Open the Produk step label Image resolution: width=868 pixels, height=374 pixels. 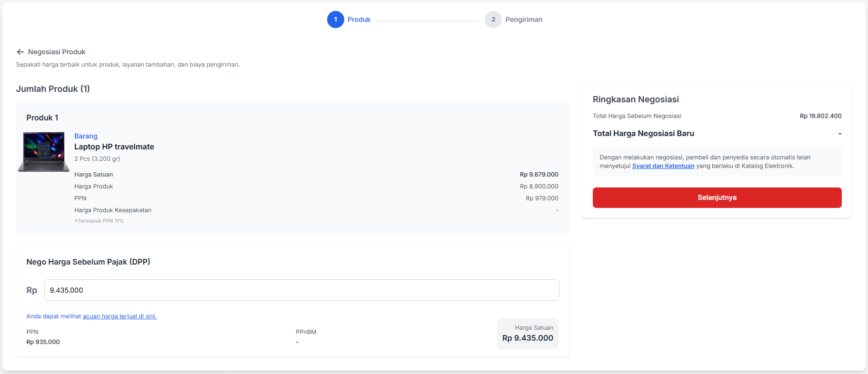(x=359, y=20)
